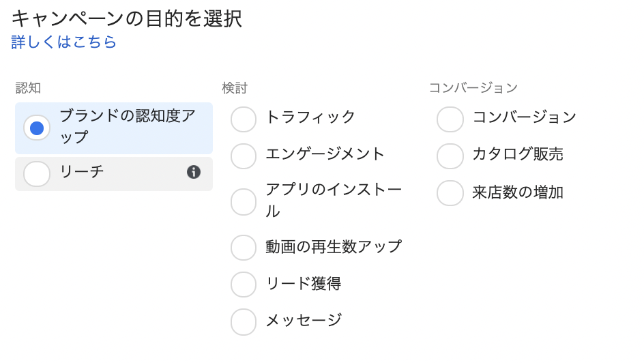Click the 来店数の増加 label text
The image size is (644, 363).
point(518,192)
